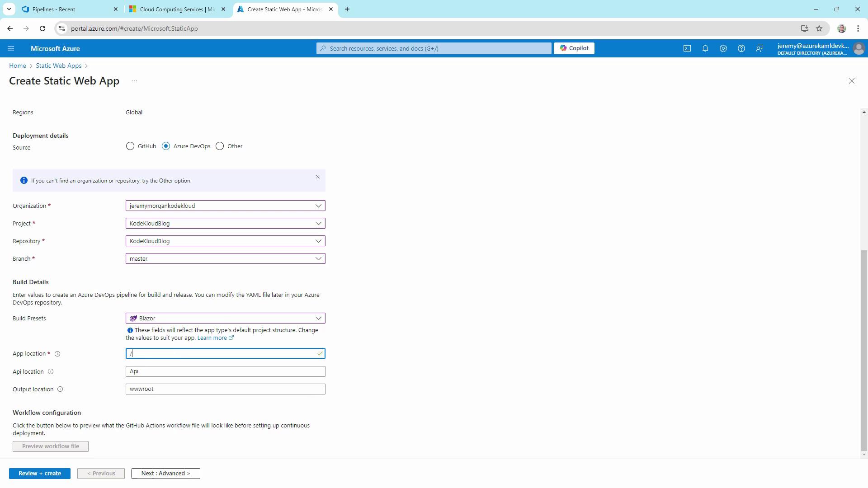Image resolution: width=868 pixels, height=488 pixels.
Task: Launch Copilot from the header
Action: (x=574, y=48)
